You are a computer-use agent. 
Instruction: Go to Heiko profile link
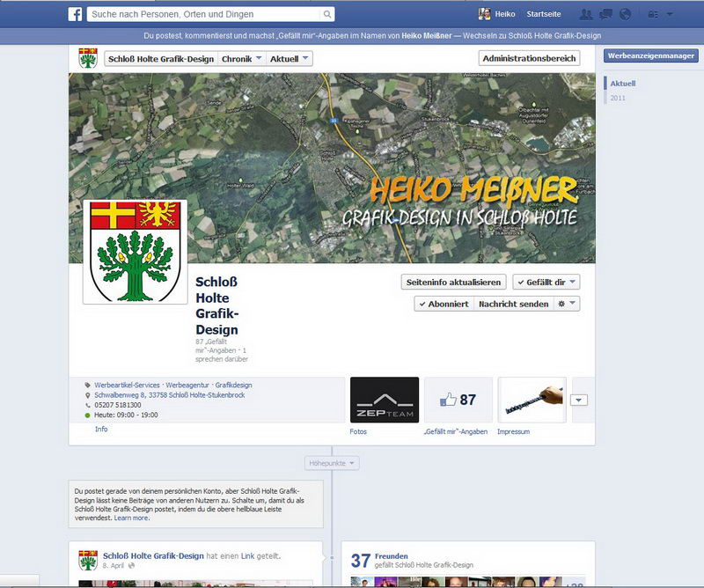pos(505,14)
